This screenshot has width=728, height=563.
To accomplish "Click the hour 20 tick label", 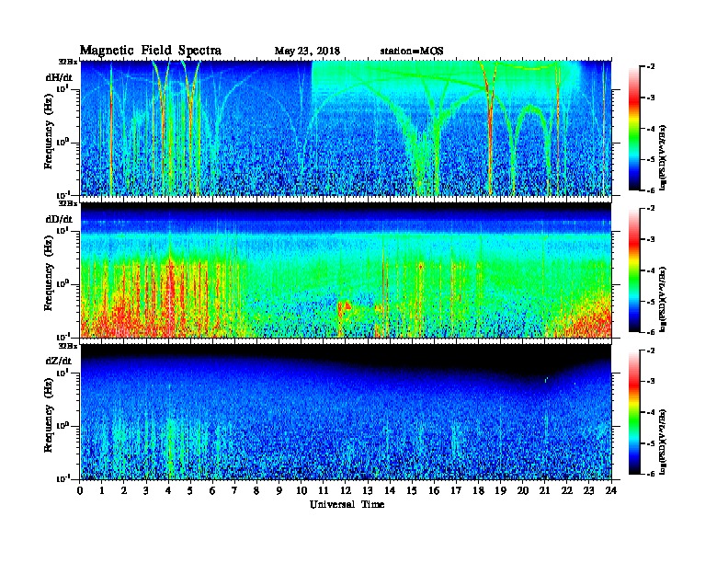I will (523, 491).
